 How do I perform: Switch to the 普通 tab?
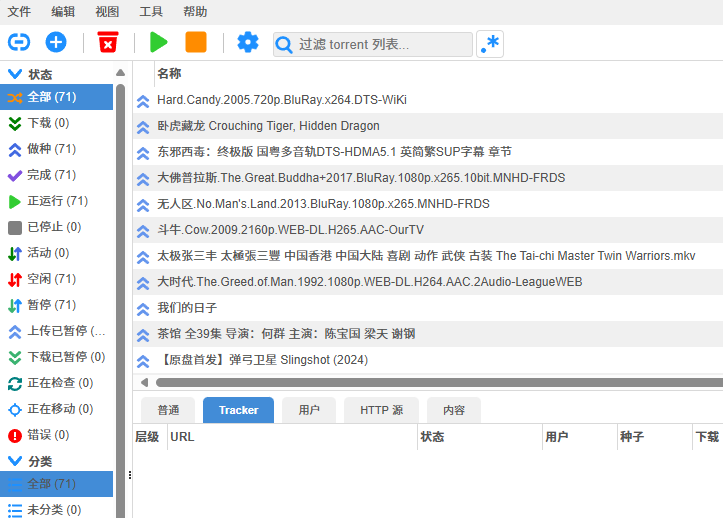[168, 410]
